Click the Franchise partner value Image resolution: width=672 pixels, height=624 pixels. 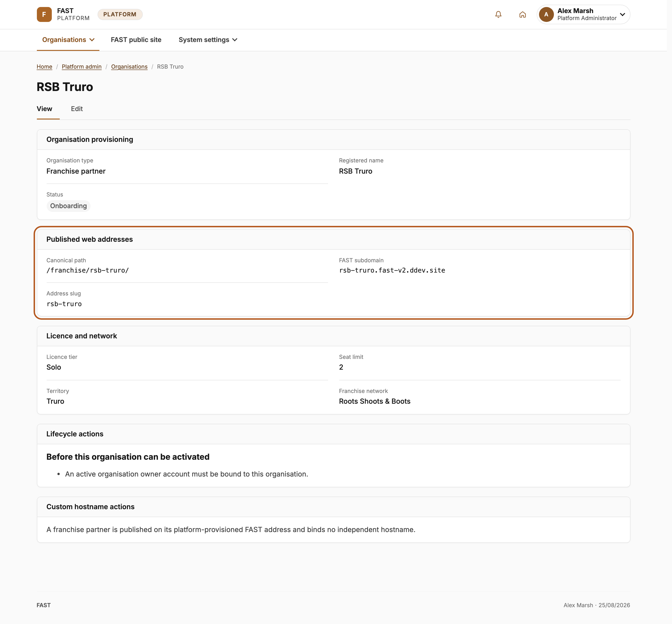click(76, 171)
